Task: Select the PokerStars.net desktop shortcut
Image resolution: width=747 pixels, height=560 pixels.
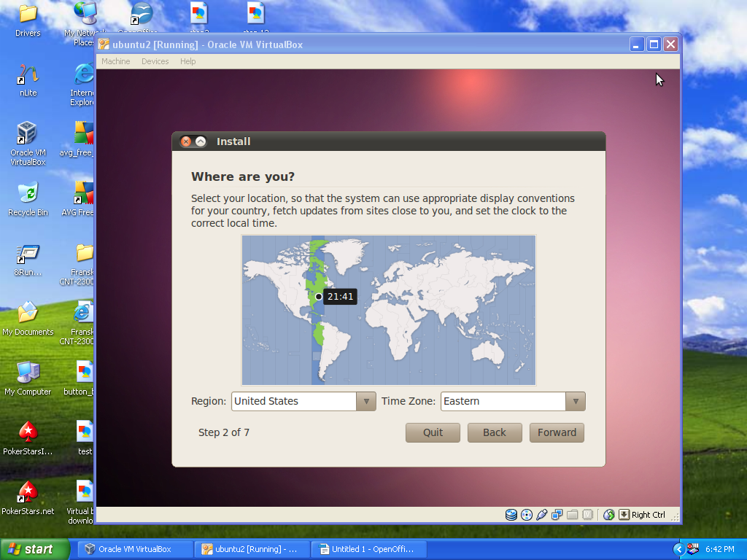Action: click(28, 498)
